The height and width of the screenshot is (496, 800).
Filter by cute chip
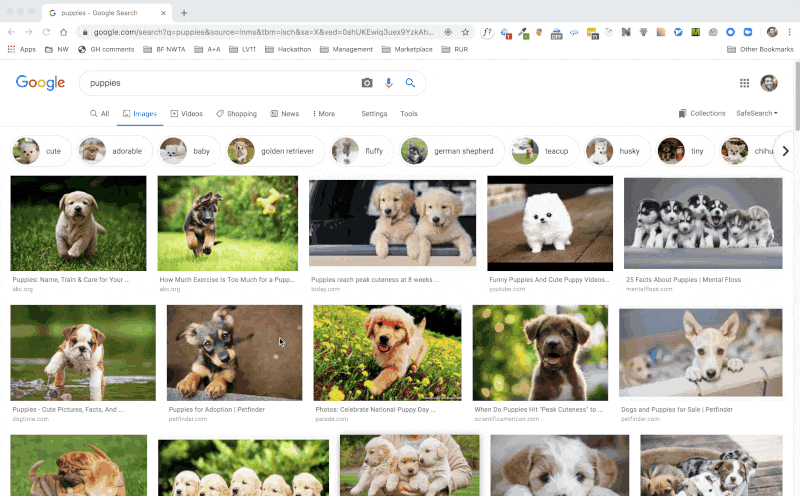(41, 151)
